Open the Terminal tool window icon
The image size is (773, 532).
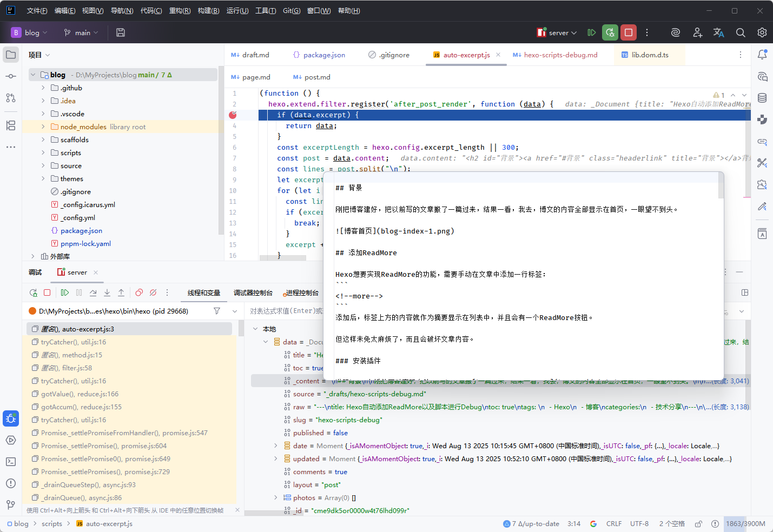[x=11, y=462]
